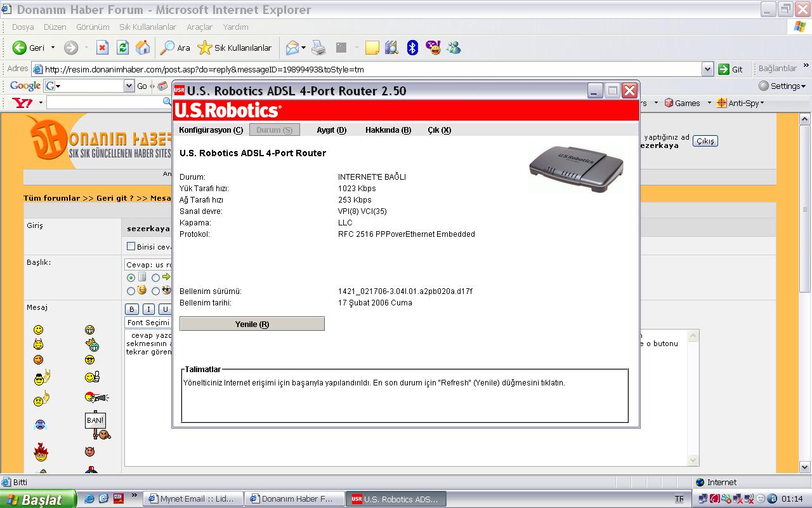The image size is (812, 508).
Task: Follow the 'Tüm forumlar' link
Action: click(52, 198)
